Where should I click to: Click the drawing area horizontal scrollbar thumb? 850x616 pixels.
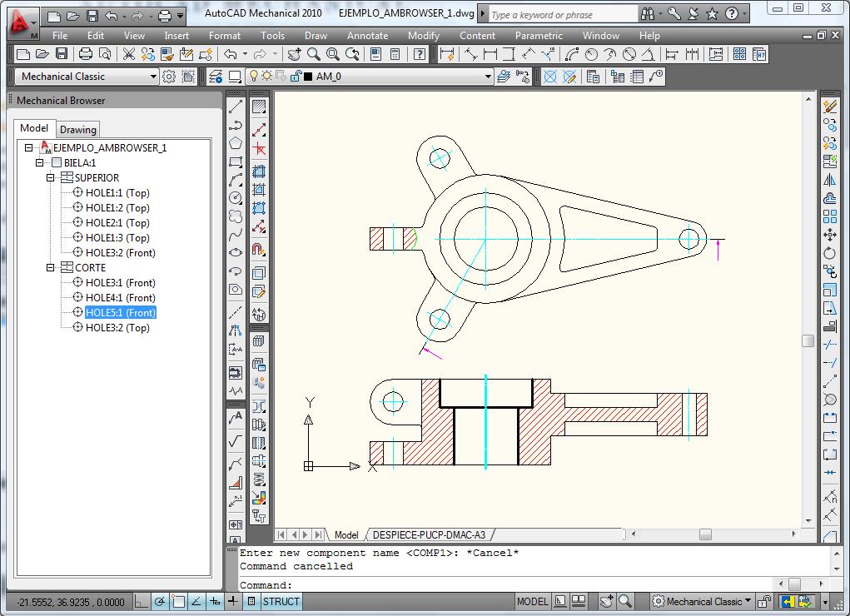point(705,534)
